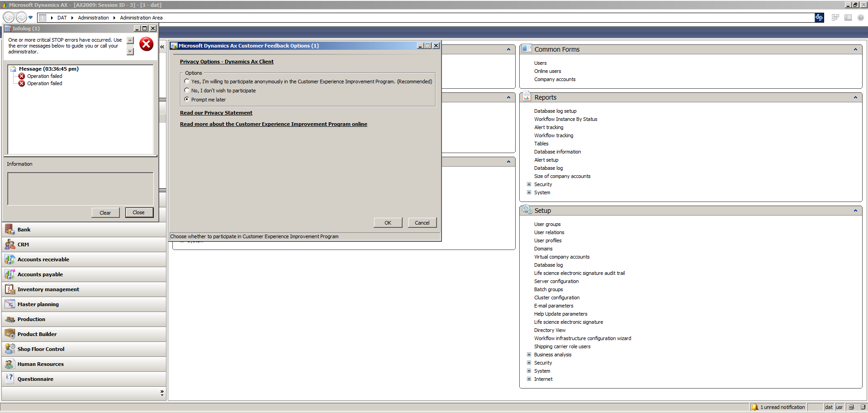Open the navigation history dropdown arrow
This screenshot has height=413, width=868.
click(31, 18)
